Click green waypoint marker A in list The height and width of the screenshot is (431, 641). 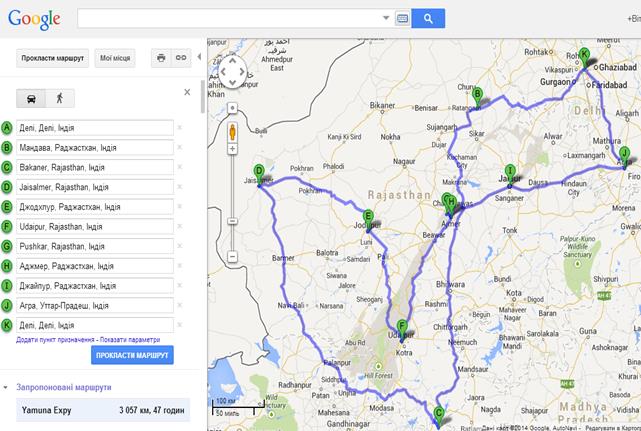pos(7,128)
